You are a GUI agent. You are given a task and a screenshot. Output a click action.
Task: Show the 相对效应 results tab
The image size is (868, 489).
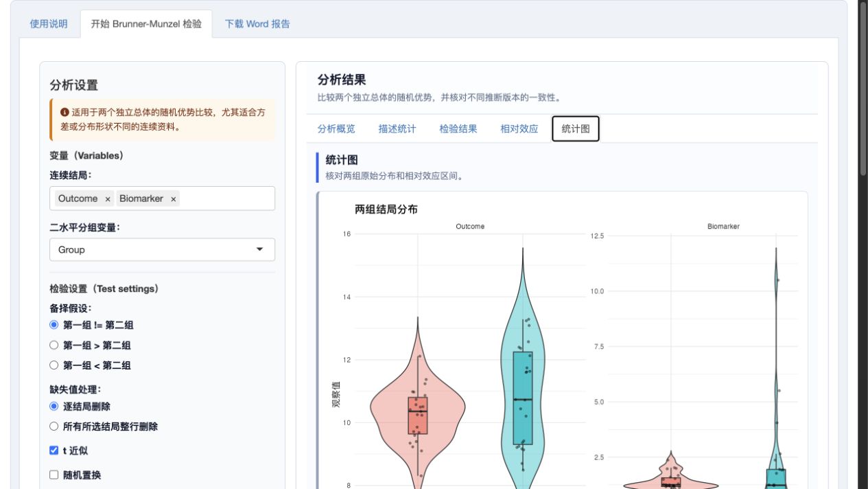[x=519, y=128]
